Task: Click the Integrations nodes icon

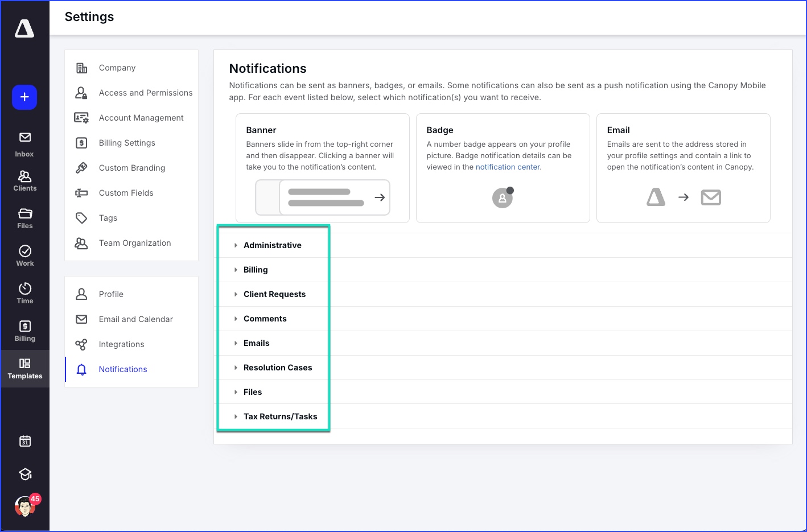Action: point(81,344)
